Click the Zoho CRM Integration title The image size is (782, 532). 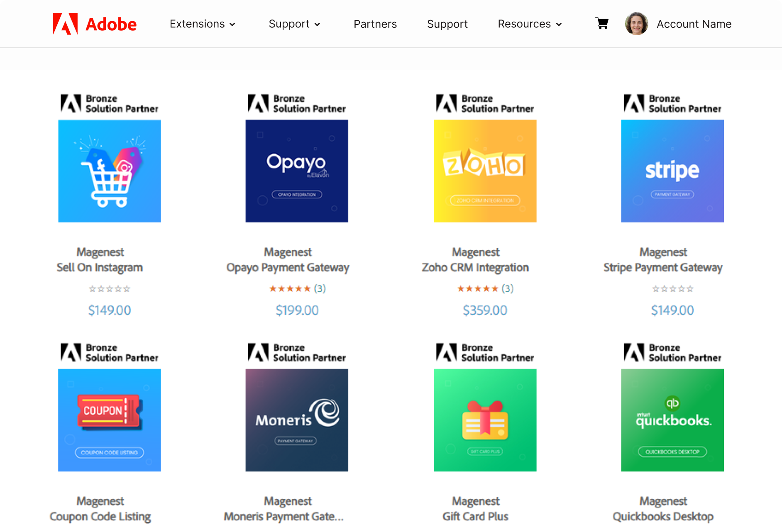[x=475, y=268]
